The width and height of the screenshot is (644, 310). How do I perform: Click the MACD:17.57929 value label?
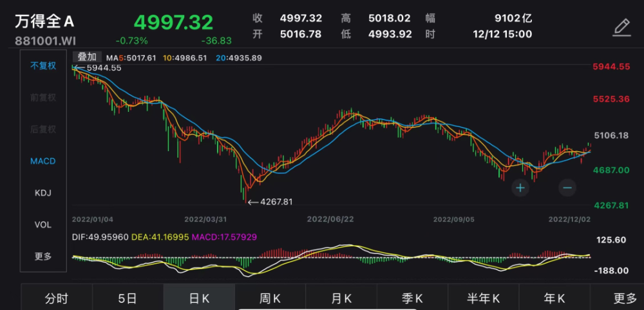point(224,237)
